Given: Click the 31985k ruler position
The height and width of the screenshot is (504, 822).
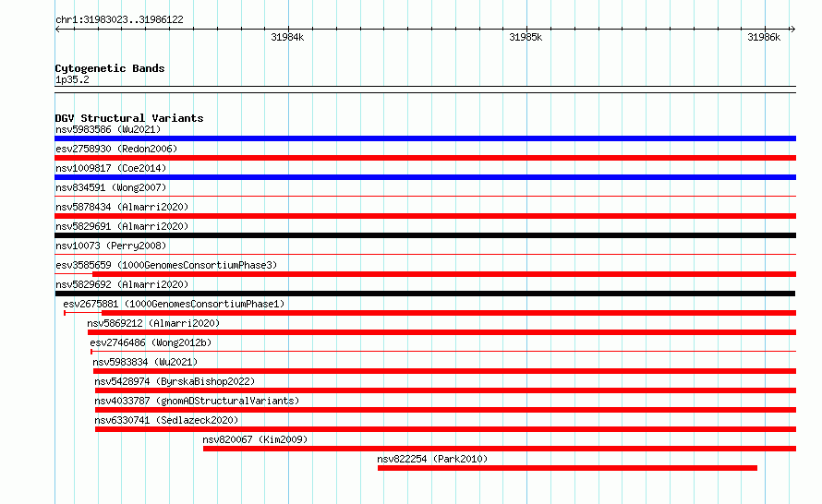Looking at the screenshot, I should pyautogui.click(x=526, y=37).
